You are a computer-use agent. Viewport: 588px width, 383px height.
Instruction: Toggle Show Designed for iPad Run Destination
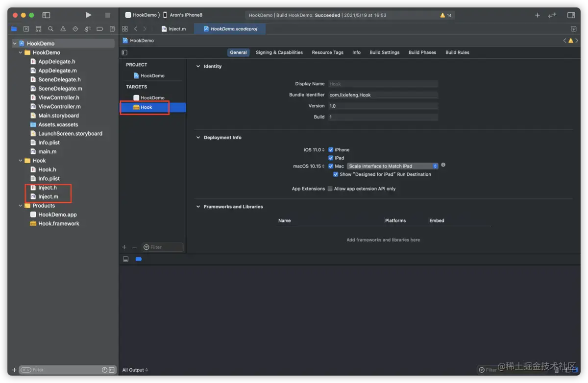pos(336,174)
